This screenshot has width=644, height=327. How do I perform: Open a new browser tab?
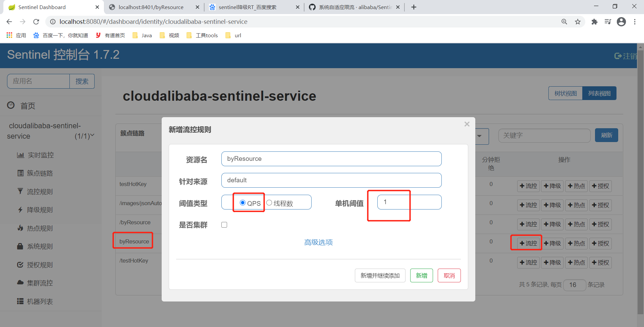point(414,7)
